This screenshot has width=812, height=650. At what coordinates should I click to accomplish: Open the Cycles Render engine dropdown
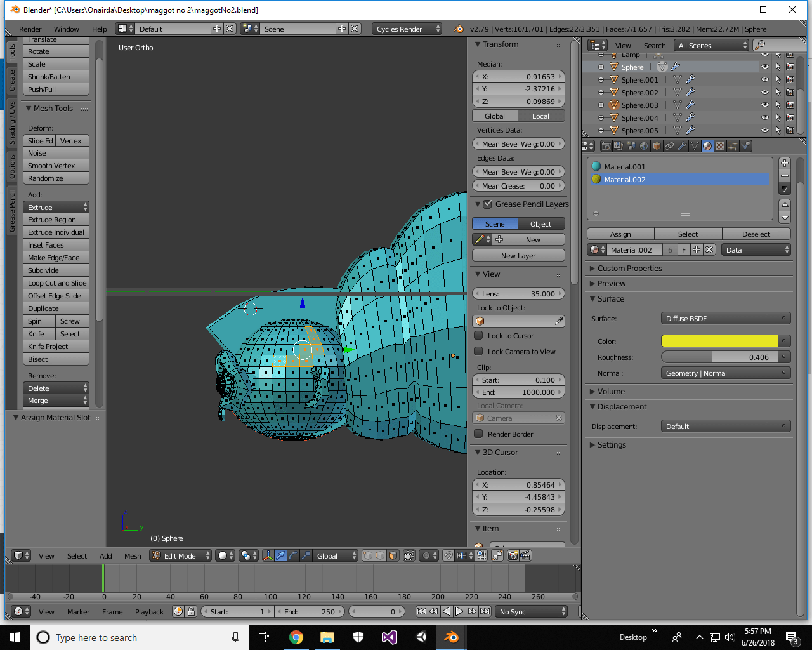pyautogui.click(x=407, y=29)
